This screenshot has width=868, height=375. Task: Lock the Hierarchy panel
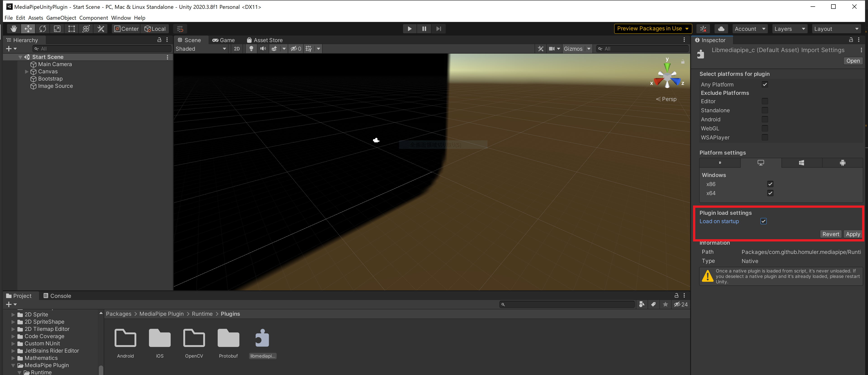159,40
